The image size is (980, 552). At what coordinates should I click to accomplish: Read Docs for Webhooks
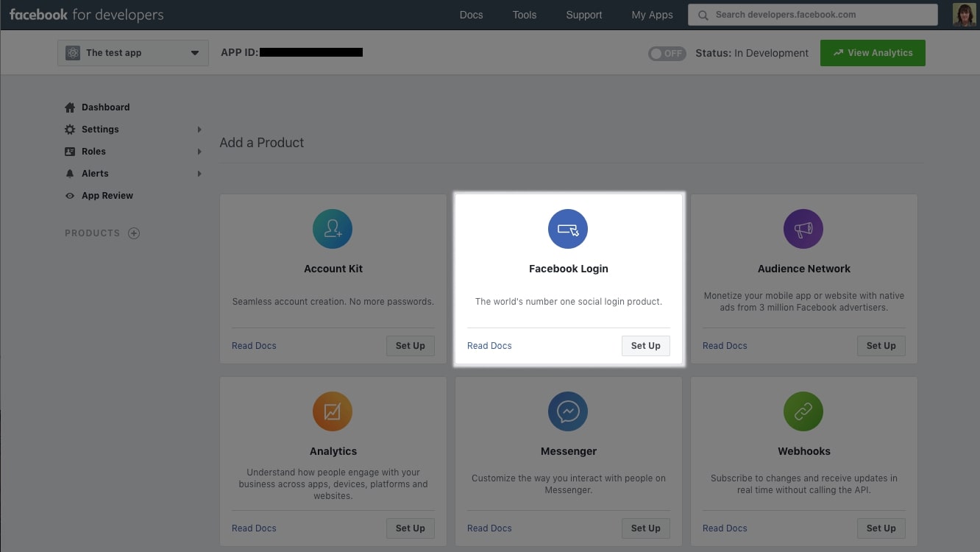click(725, 528)
